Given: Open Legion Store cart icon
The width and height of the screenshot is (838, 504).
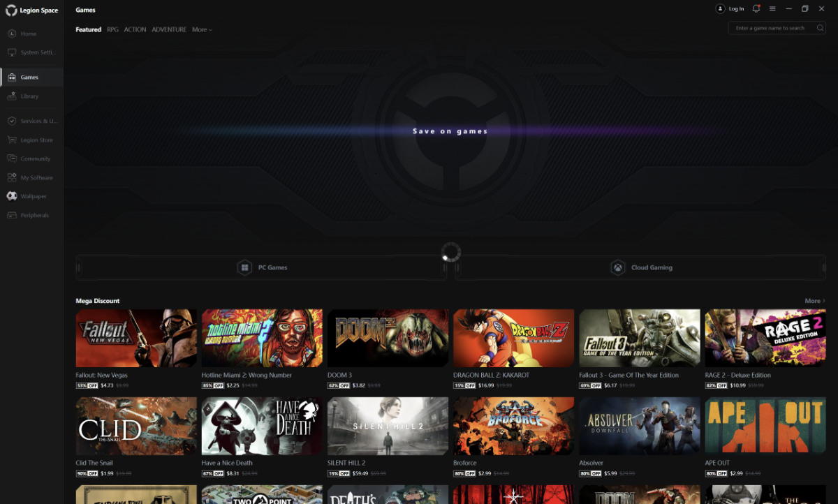Looking at the screenshot, I should point(12,140).
